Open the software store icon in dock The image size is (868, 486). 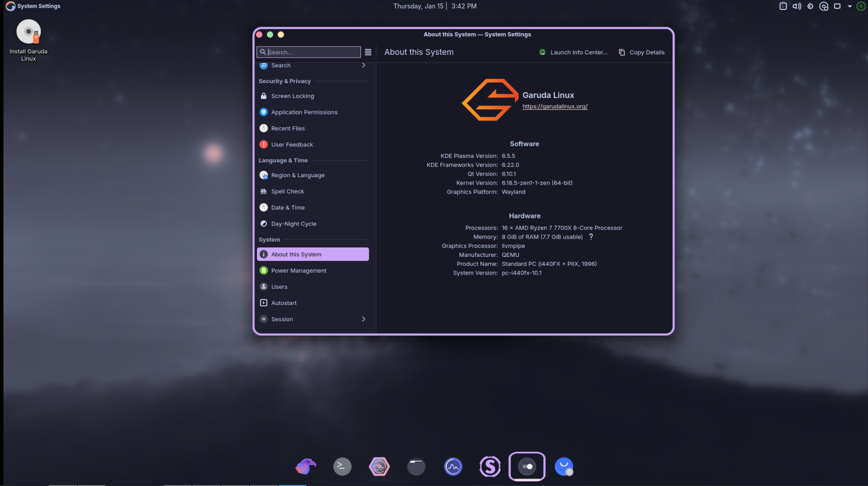(x=564, y=466)
